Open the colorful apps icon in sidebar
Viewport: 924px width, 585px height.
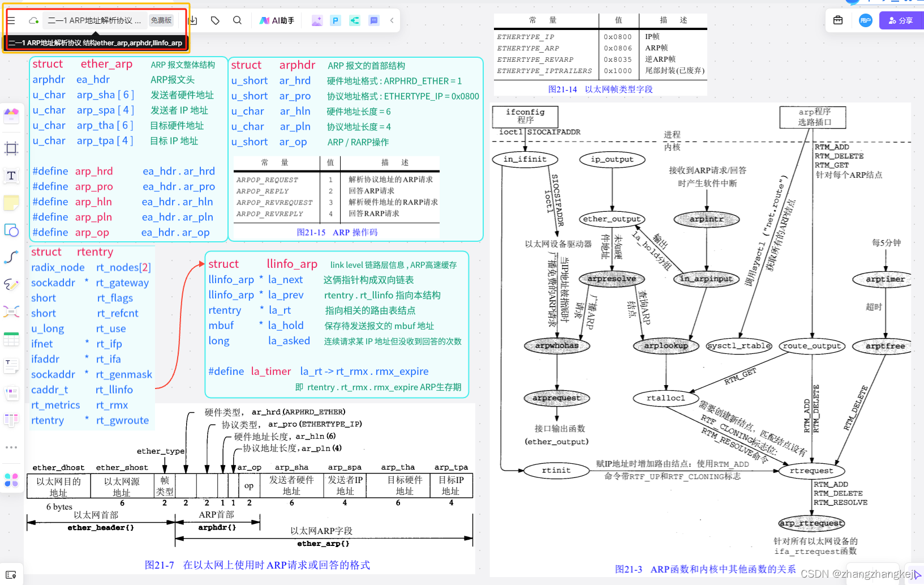11,480
